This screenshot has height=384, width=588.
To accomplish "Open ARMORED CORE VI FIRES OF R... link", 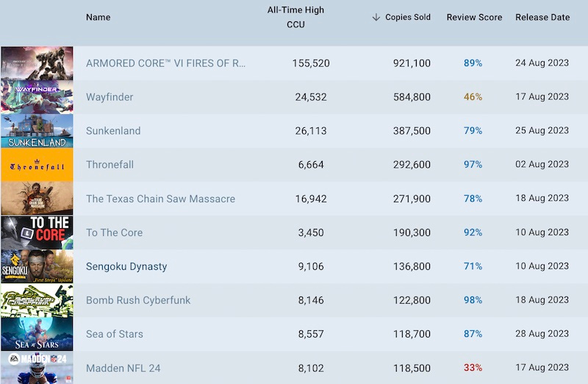I will pos(166,63).
